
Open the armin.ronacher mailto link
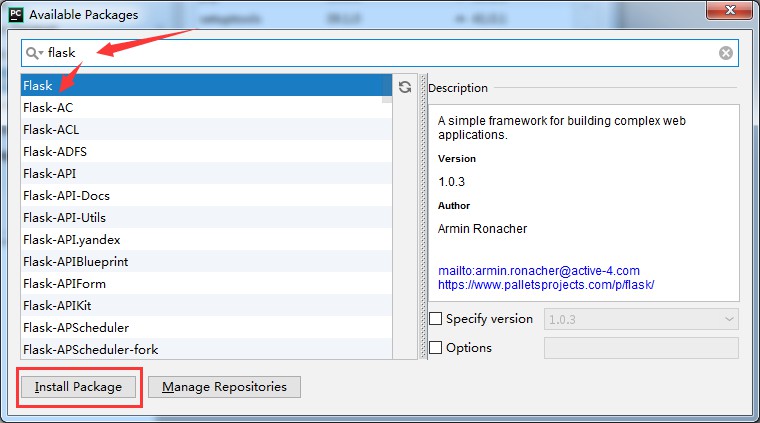538,270
